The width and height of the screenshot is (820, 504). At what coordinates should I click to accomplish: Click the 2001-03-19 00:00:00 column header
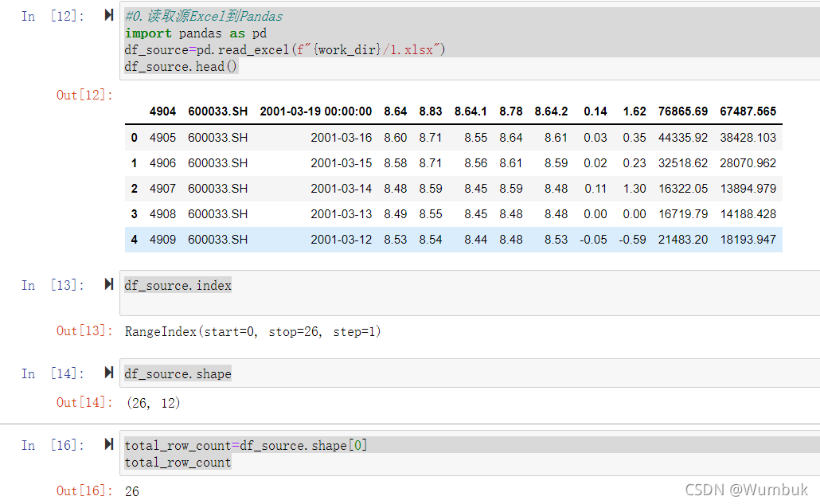315,111
